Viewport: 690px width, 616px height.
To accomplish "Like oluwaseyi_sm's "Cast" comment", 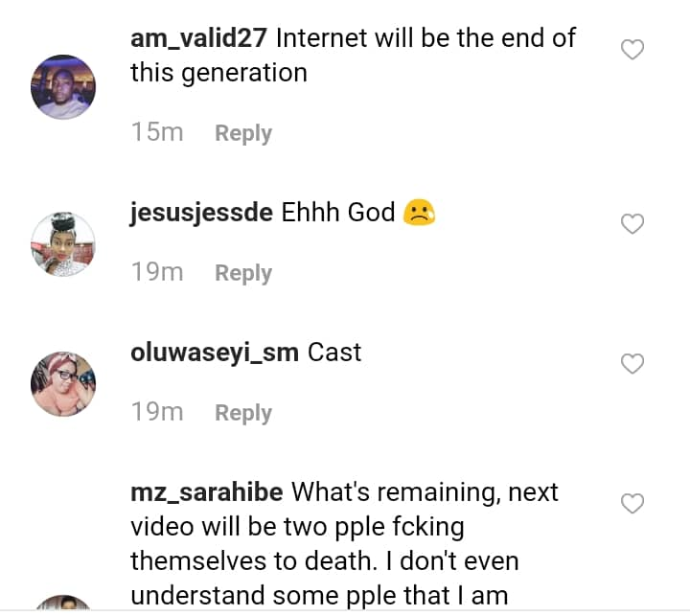I will click(x=632, y=364).
